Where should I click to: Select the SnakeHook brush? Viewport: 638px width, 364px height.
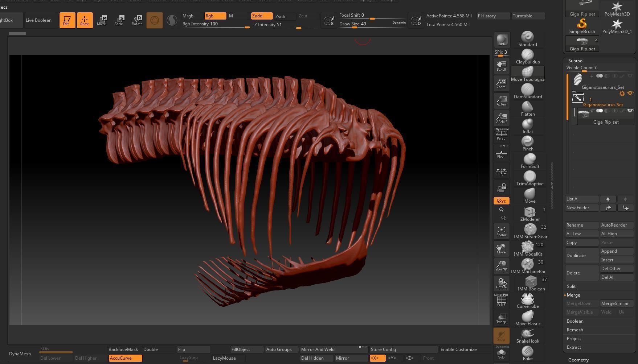click(x=527, y=335)
